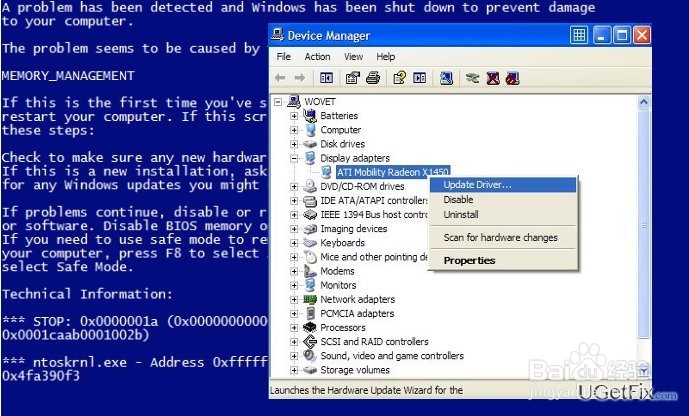Select the WOVET root entry

click(320, 101)
